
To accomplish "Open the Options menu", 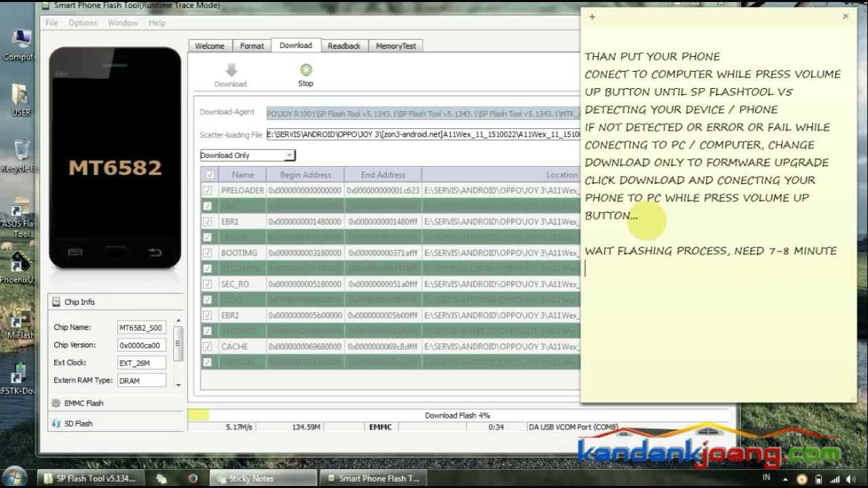I will point(83,22).
